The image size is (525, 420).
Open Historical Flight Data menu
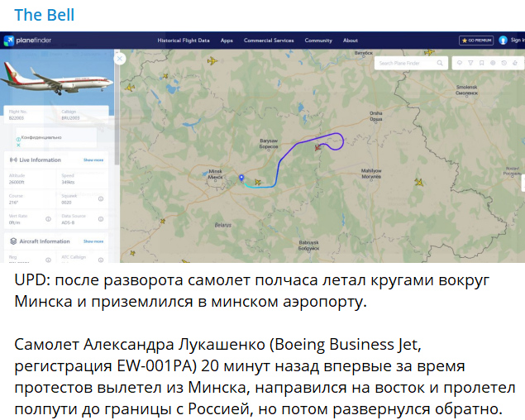tap(184, 41)
